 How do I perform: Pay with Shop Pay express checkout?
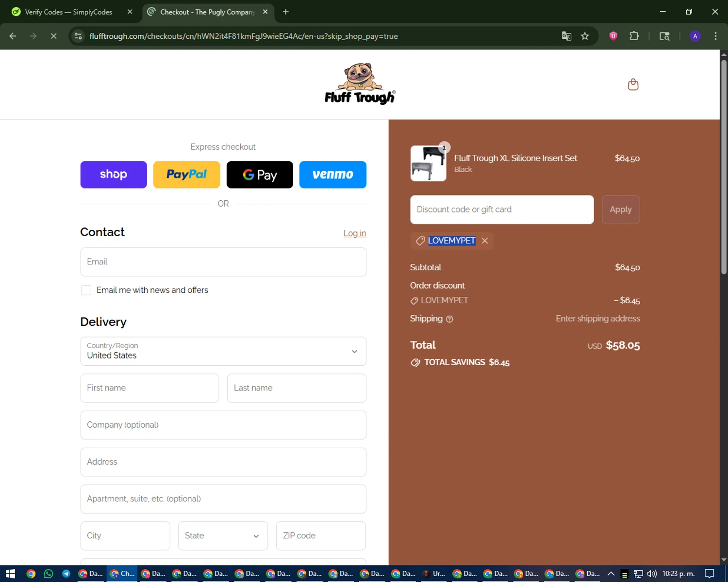(x=114, y=175)
